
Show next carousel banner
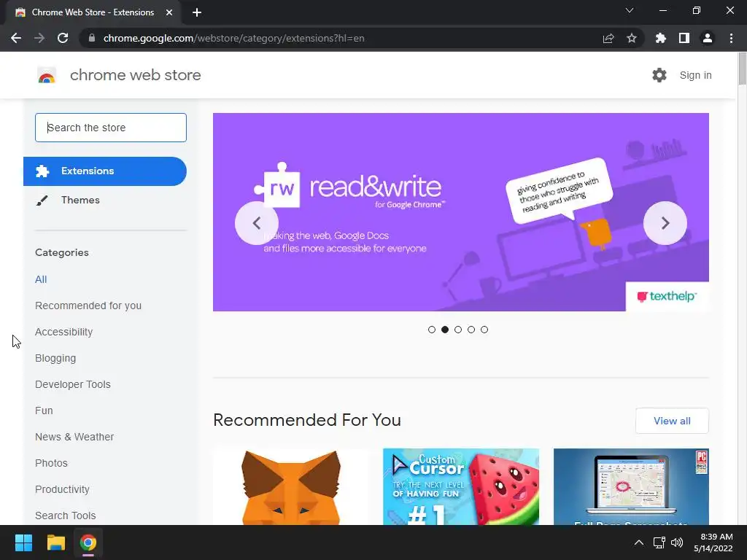(x=665, y=223)
